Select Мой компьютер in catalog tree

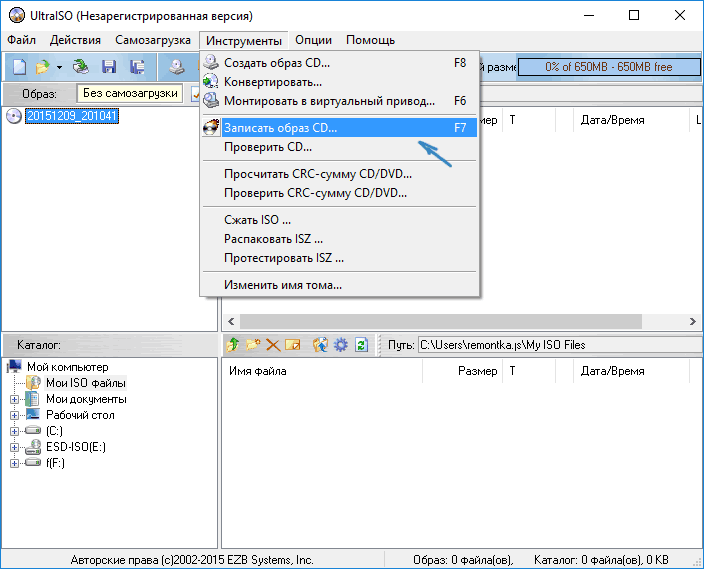click(x=68, y=367)
